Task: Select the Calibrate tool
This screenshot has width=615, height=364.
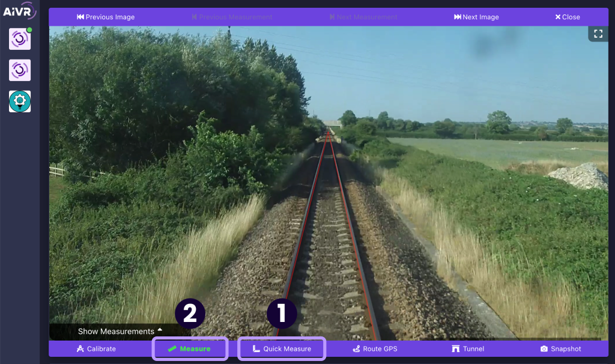Action: tap(96, 349)
